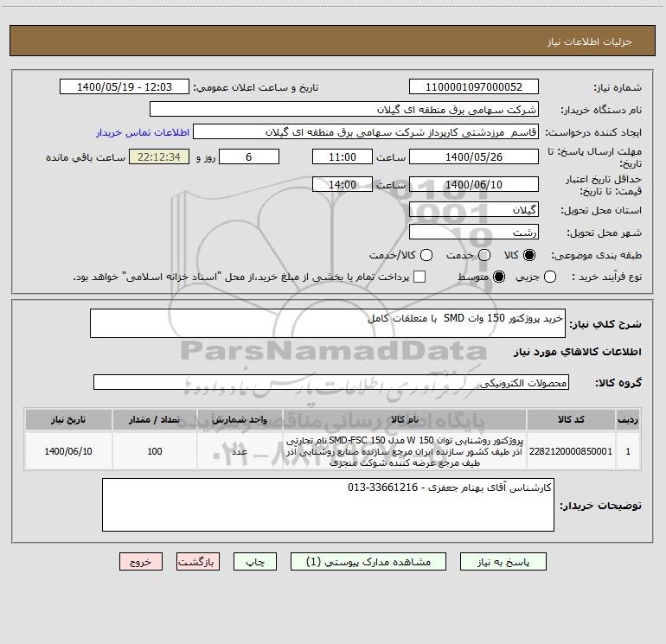
Task: Select the خدمت radio button
Action: pos(484,255)
